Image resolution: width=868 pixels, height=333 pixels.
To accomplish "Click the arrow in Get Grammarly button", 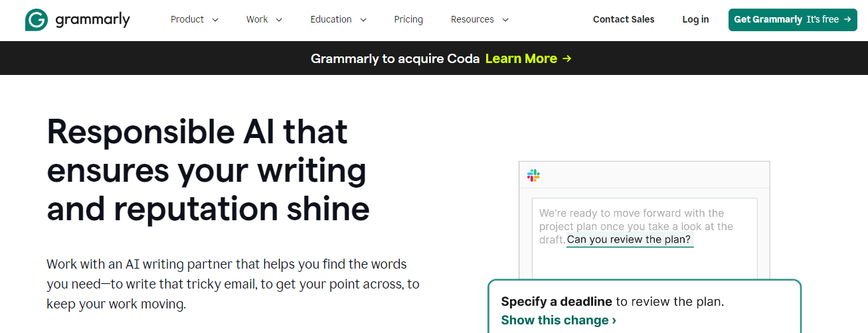I will click(847, 20).
